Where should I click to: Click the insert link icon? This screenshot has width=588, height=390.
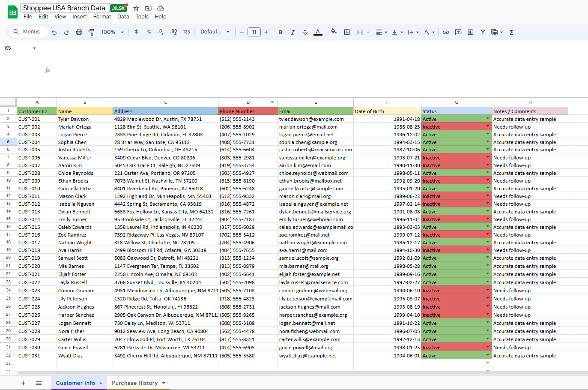point(446,32)
